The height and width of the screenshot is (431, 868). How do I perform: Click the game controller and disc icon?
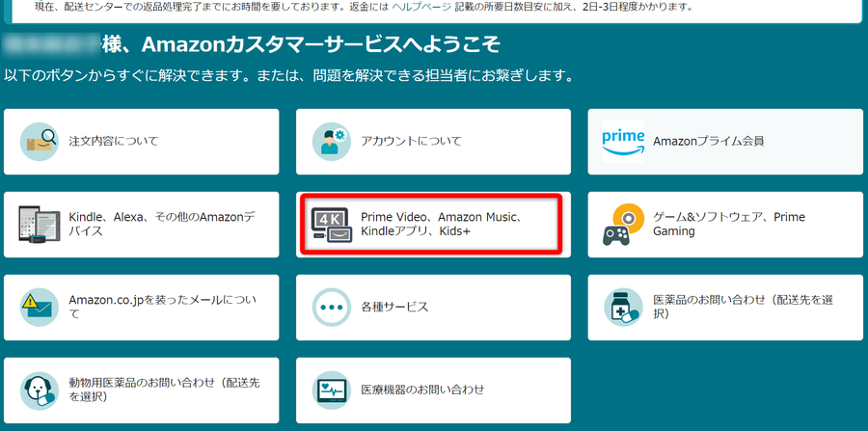(x=623, y=225)
